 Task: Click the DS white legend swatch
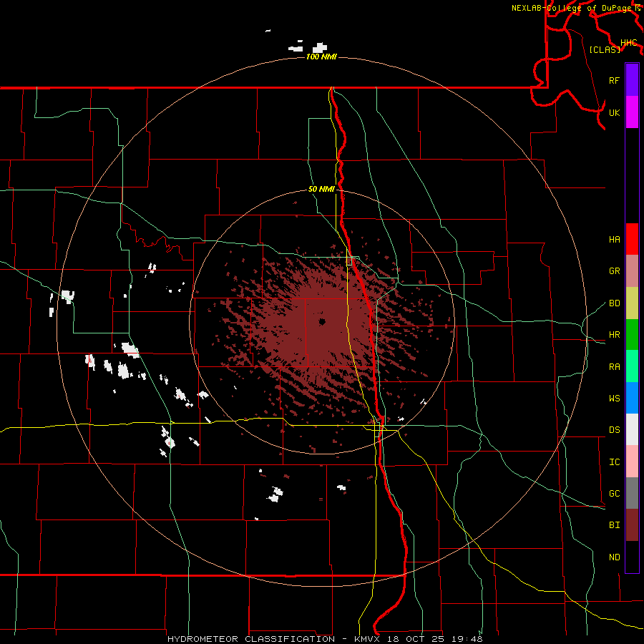pos(632,429)
